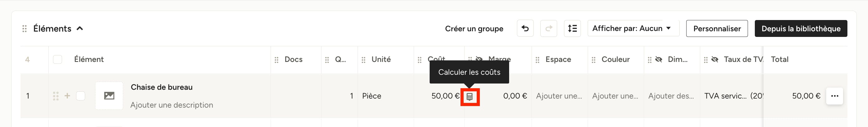The height and width of the screenshot is (127, 868).
Task: Open the row height adjustment icon
Action: (x=572, y=28)
